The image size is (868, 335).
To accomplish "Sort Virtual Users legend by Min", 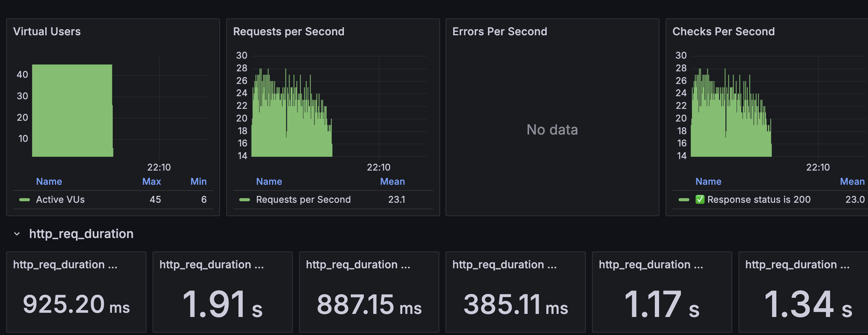I will 199,181.
